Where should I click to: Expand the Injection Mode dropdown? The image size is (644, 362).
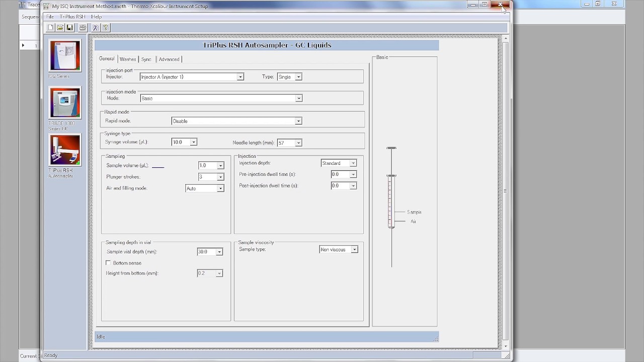point(299,99)
